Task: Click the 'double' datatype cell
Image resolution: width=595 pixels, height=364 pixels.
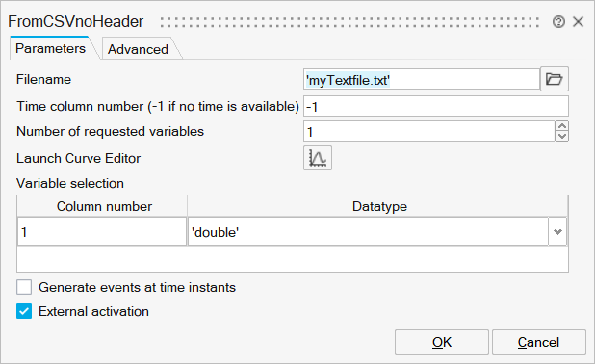Action: [368, 231]
